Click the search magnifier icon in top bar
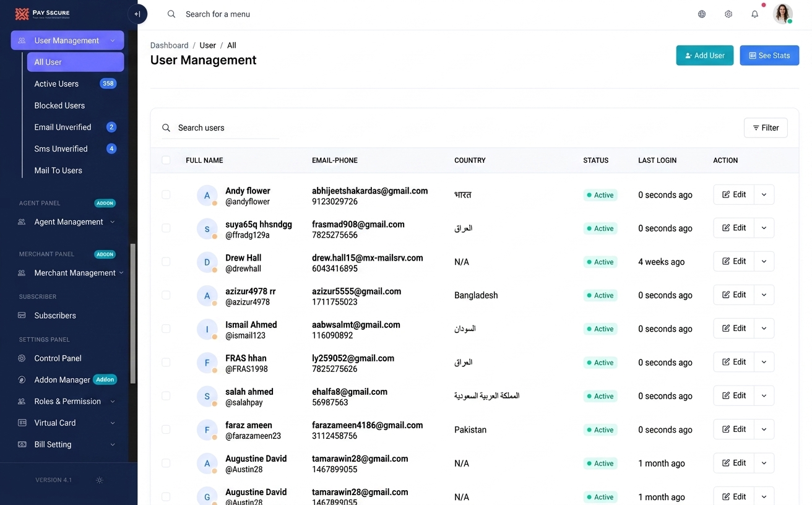The width and height of the screenshot is (812, 505). tap(171, 14)
